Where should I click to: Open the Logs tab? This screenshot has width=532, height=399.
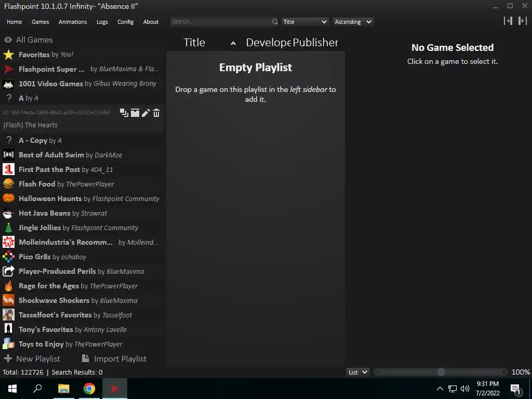click(x=102, y=22)
